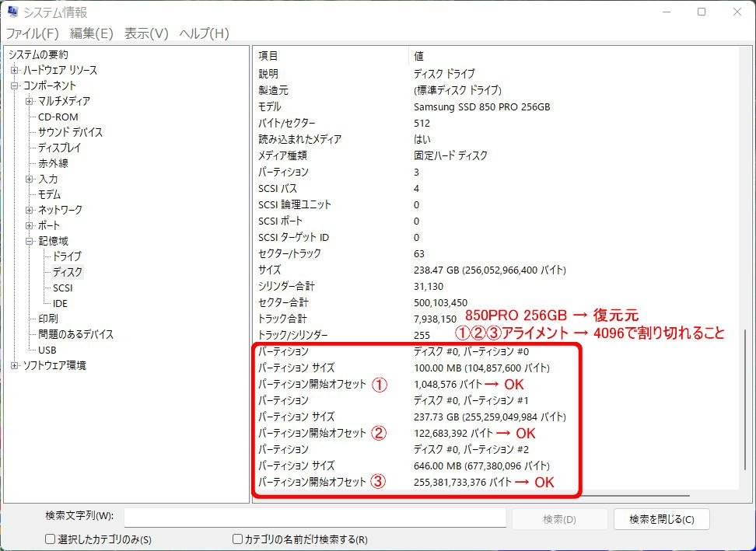Click the vertical scrollbar of details pane
756x551 pixels.
[x=745, y=399]
